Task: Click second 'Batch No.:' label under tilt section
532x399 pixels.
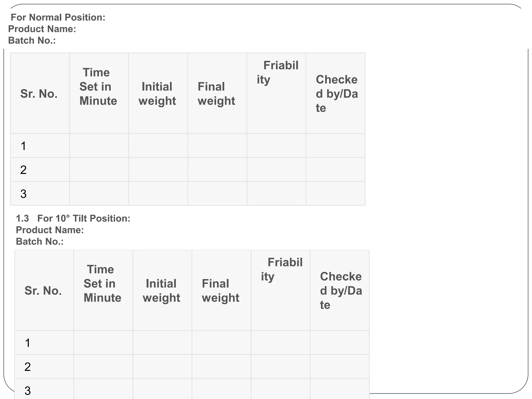Action: [40, 242]
